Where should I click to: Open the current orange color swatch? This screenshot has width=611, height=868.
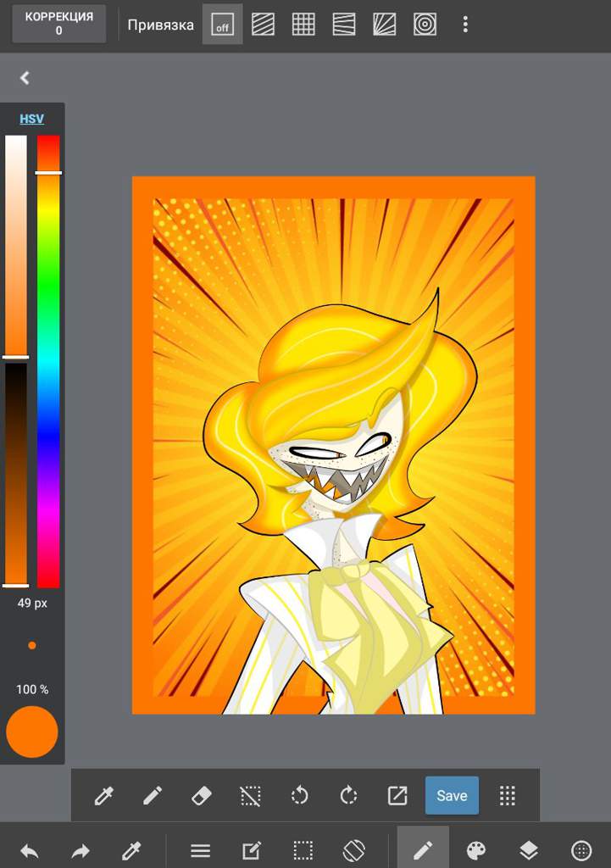click(32, 732)
